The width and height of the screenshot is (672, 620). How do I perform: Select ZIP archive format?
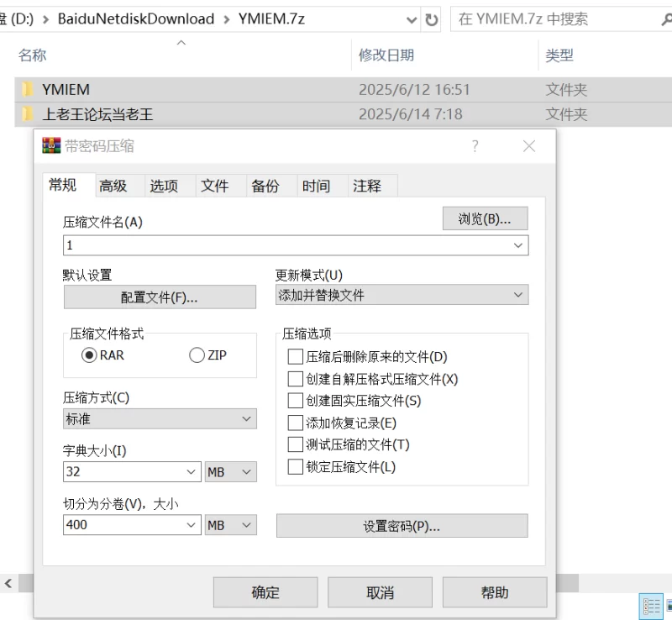(197, 355)
